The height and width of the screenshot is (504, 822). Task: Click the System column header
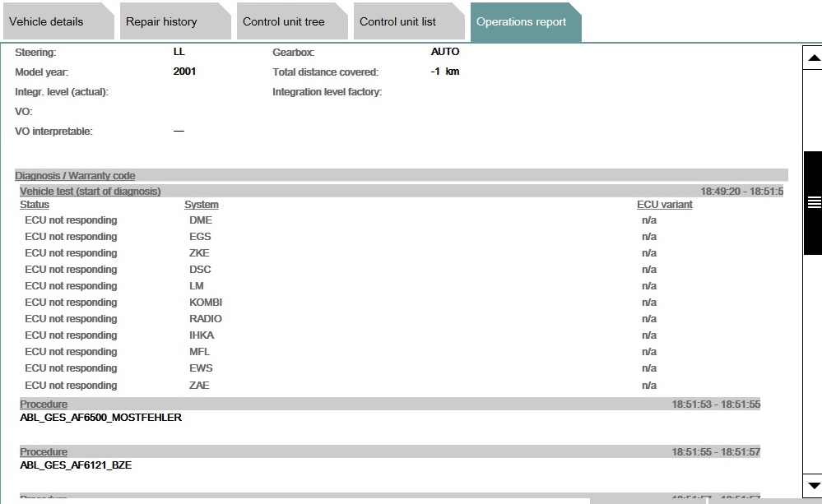point(202,205)
